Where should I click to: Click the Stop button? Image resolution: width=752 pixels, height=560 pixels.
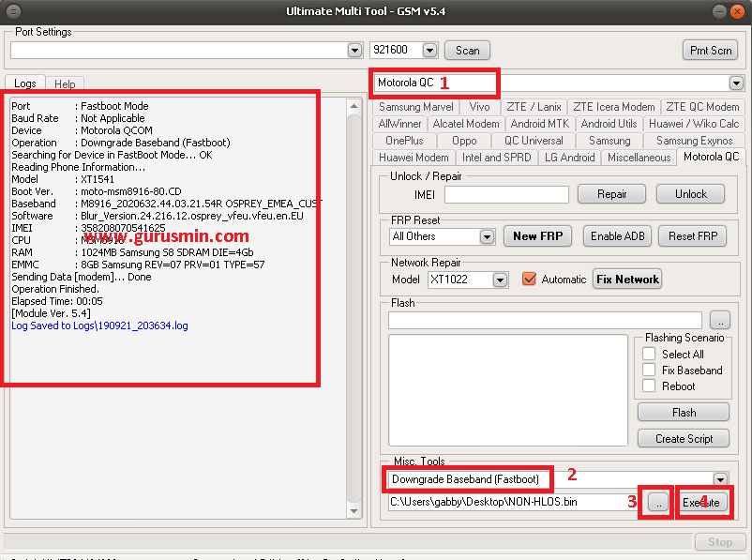(719, 542)
